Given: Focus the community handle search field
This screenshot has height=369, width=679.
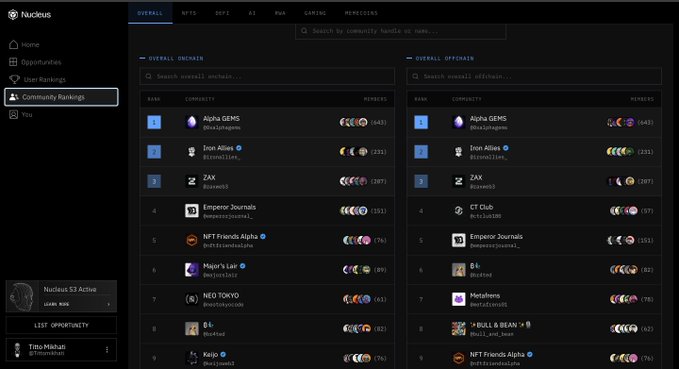Looking at the screenshot, I should point(401,31).
